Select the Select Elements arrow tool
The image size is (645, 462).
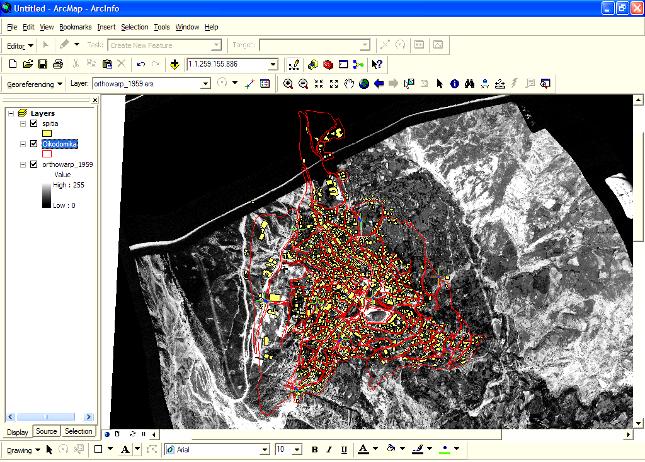pos(439,84)
